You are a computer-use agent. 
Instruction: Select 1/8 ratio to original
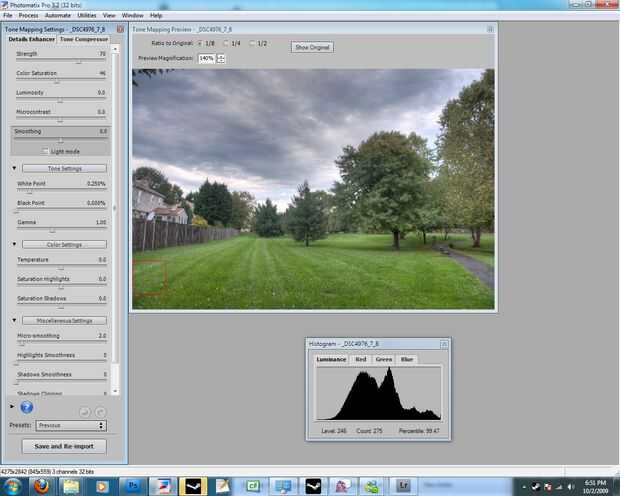(200, 43)
